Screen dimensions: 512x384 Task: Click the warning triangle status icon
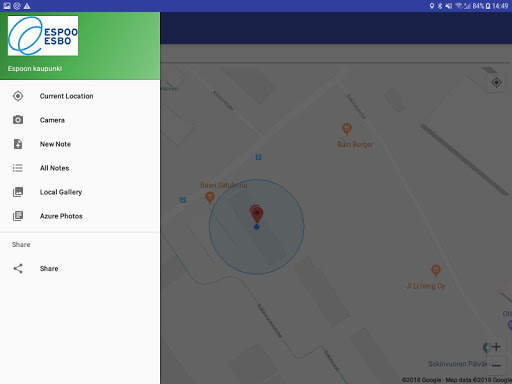point(27,6)
